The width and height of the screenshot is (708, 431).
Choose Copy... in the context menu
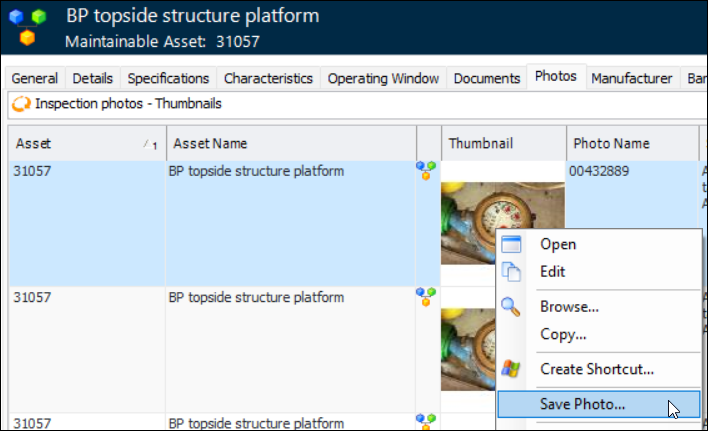(563, 334)
